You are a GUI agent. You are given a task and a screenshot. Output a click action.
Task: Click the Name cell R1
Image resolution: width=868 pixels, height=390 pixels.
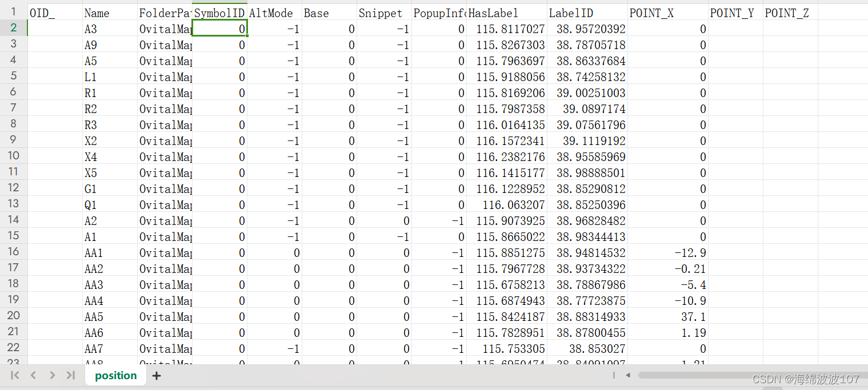110,93
